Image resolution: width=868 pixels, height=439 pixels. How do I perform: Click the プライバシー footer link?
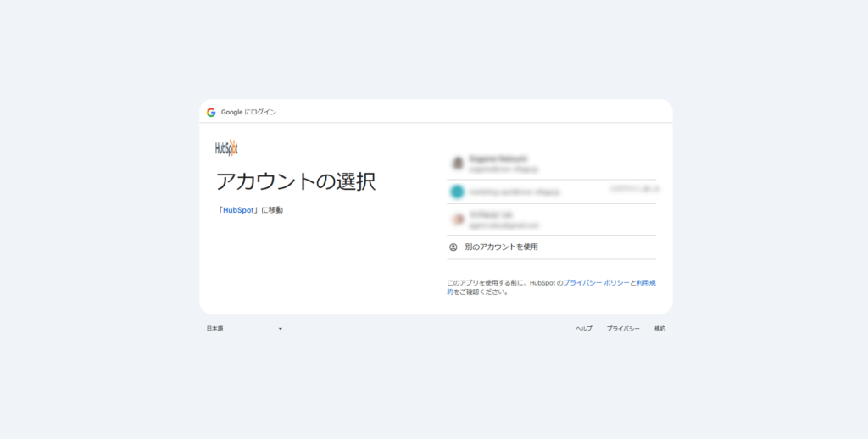click(x=623, y=329)
